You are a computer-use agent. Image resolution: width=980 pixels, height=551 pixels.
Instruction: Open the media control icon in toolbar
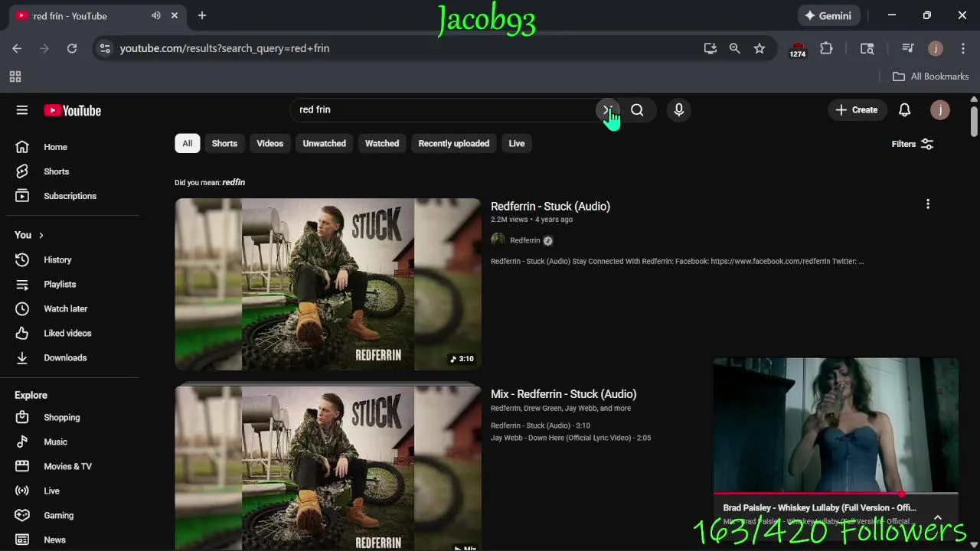[x=908, y=48]
